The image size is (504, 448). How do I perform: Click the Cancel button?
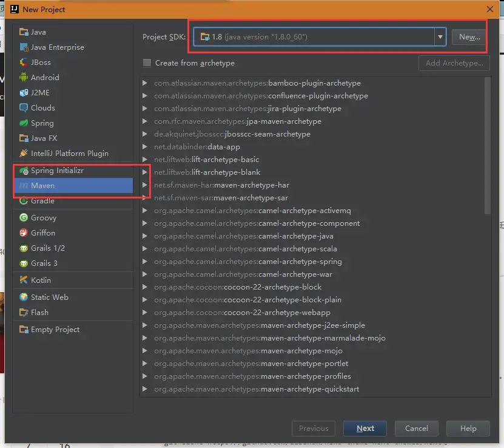(x=416, y=429)
